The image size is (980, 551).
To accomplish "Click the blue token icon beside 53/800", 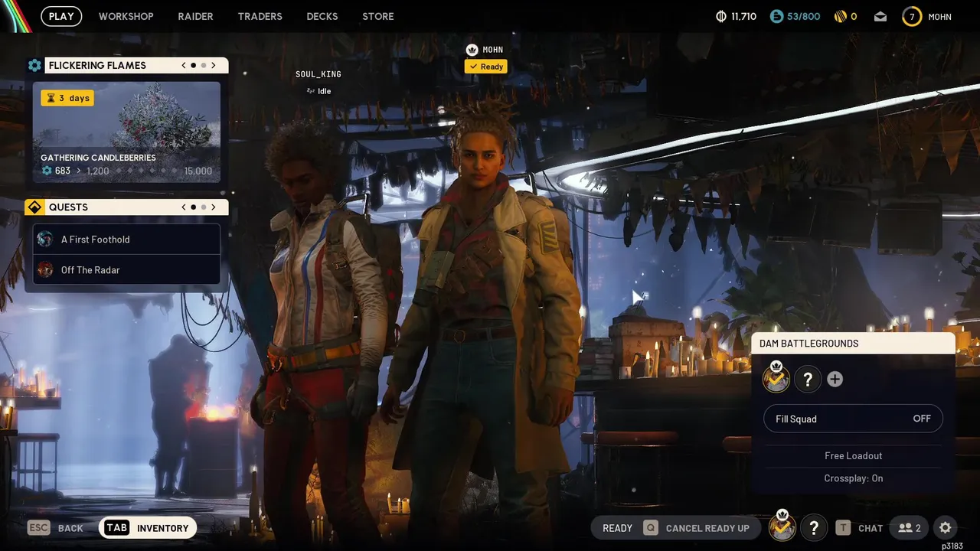I will pos(776,16).
